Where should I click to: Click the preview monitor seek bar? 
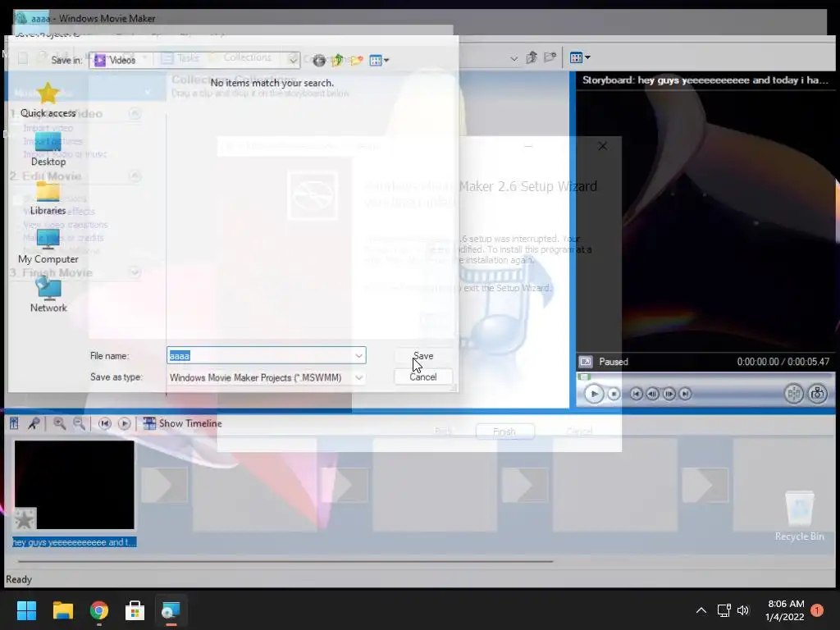pyautogui.click(x=705, y=377)
